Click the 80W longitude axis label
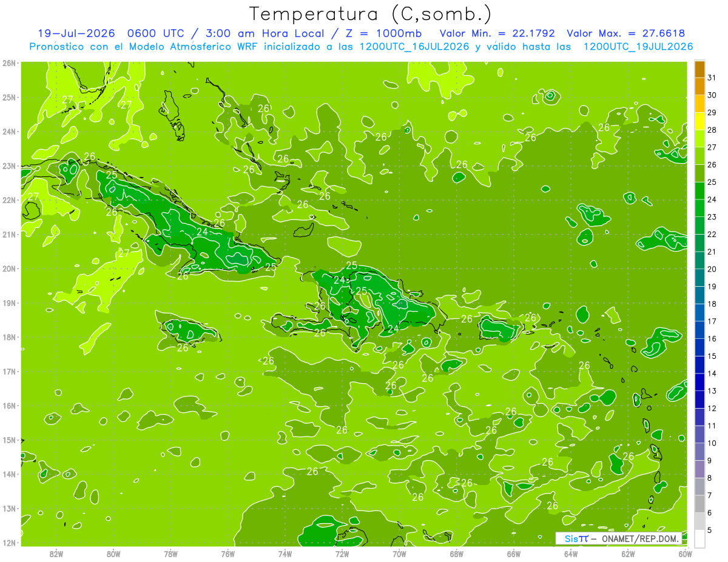This screenshot has height=562, width=728. [x=113, y=554]
